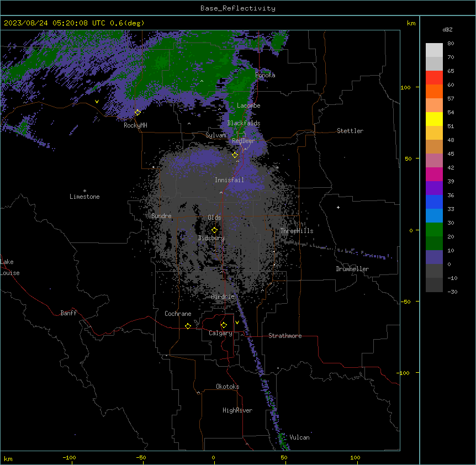Viewport: 476px width, 465px height.
Task: Click the -100 tick on the horizontal axis
Action: (70, 457)
